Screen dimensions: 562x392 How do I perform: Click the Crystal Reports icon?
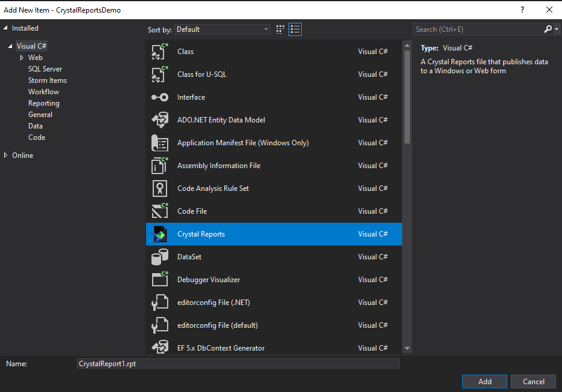coord(160,234)
